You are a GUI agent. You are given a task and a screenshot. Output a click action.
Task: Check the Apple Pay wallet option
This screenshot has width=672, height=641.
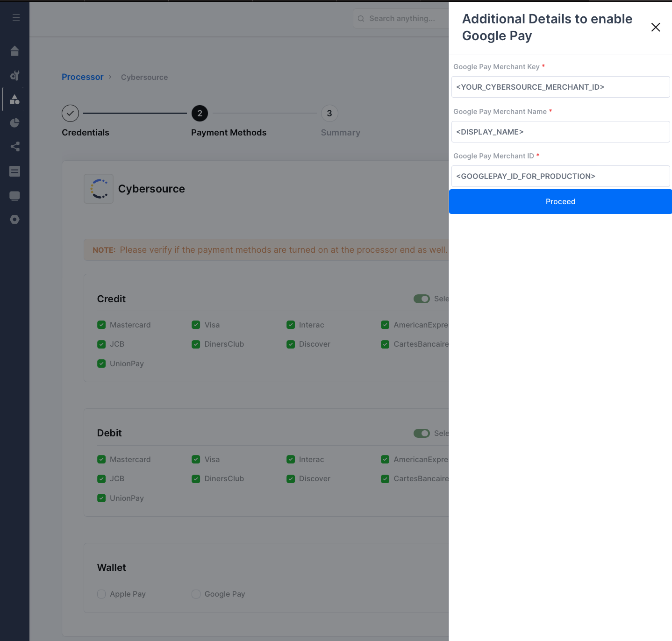[101, 594]
